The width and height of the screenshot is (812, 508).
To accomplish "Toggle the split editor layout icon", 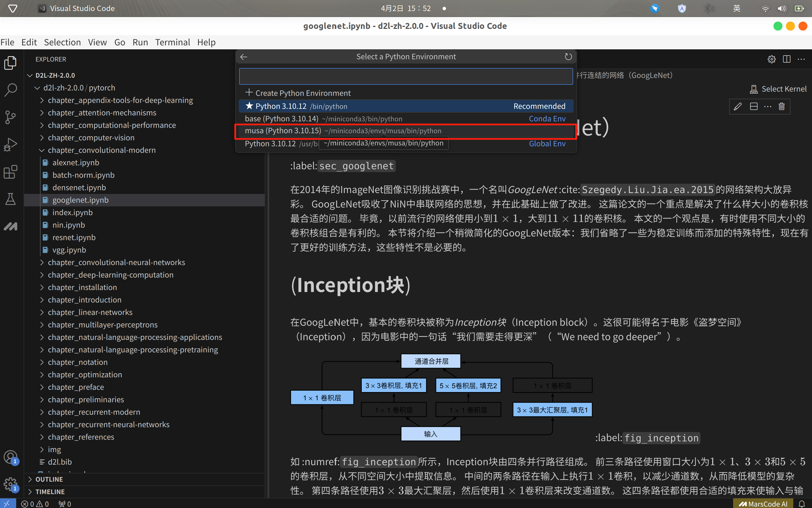I will pyautogui.click(x=786, y=59).
